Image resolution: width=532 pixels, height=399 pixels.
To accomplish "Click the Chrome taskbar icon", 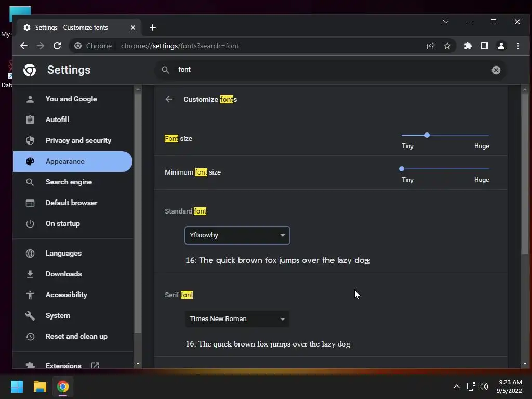I will pos(63,387).
